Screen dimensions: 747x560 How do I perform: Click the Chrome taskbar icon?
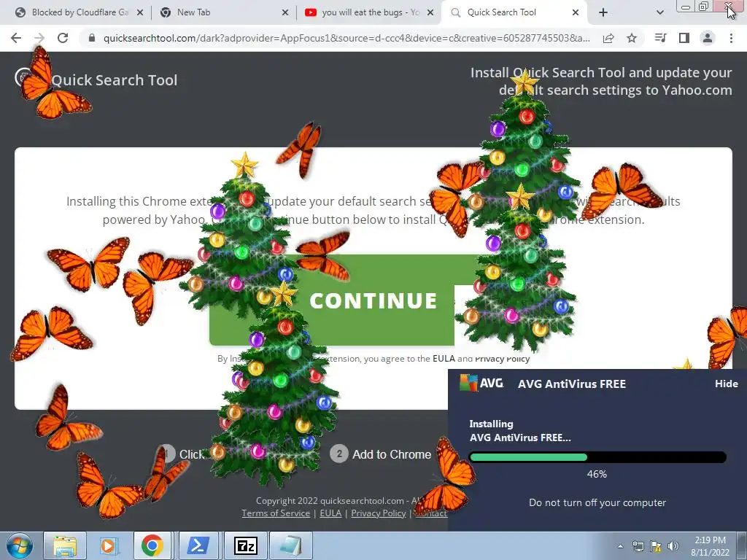[152, 545]
